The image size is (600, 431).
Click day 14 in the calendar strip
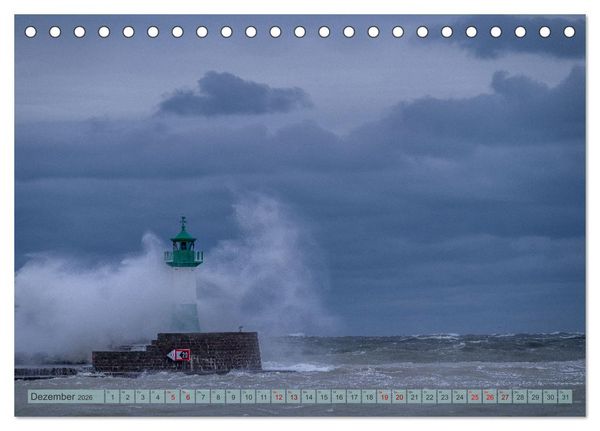point(309,397)
